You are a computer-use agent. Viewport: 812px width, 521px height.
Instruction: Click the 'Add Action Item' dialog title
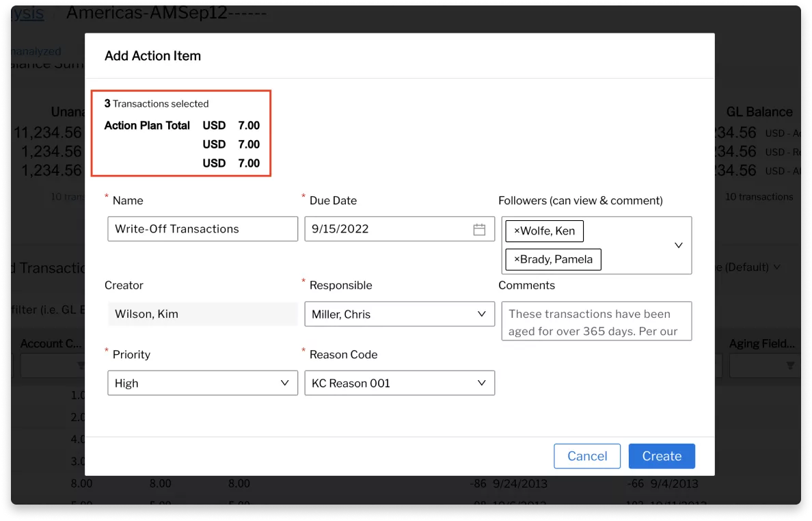pos(153,56)
